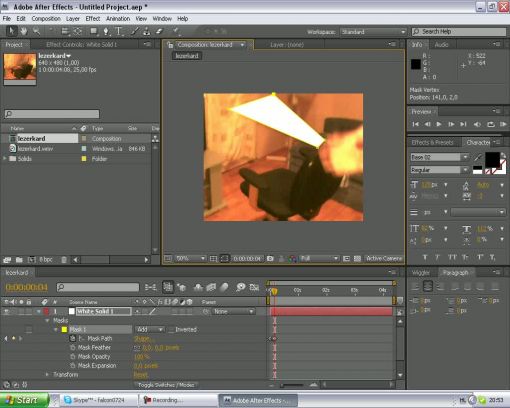This screenshot has height=408, width=510.
Task: Select the Pen tool
Action: (x=106, y=31)
